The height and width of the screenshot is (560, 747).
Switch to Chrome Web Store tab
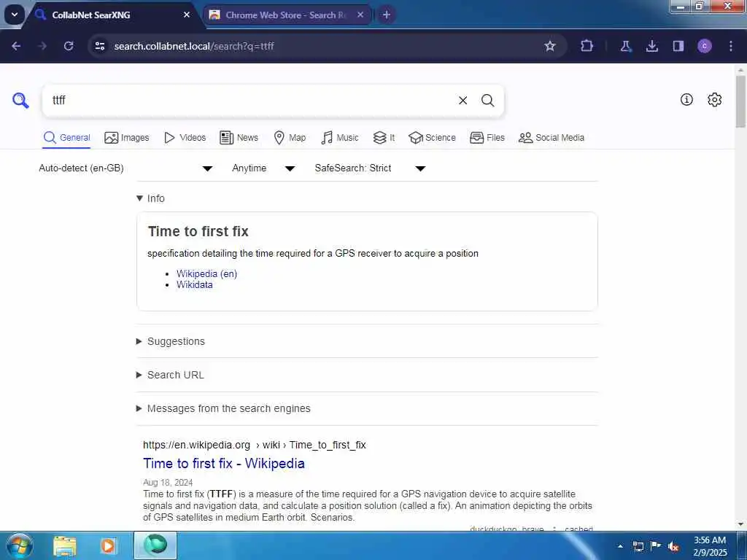(285, 15)
